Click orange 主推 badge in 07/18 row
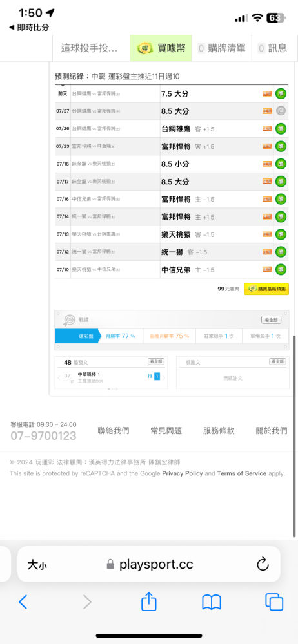The width and height of the screenshot is (298, 644). click(x=268, y=164)
